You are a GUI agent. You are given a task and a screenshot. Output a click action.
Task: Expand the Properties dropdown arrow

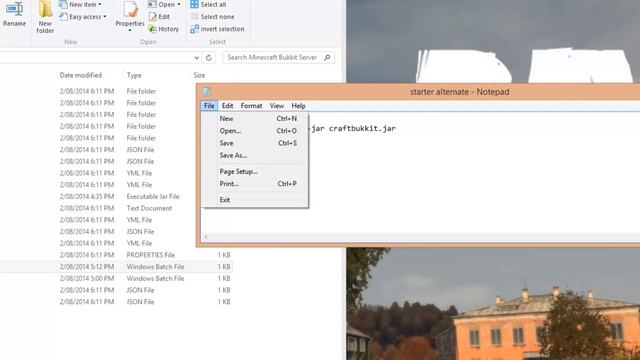point(130,31)
